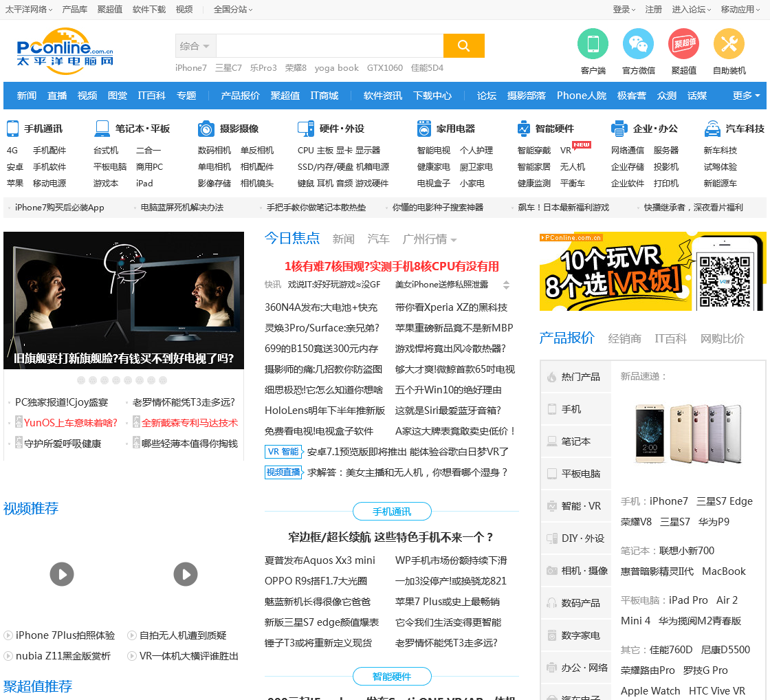Select 热门产品 flame icon in sidebar

click(x=552, y=377)
